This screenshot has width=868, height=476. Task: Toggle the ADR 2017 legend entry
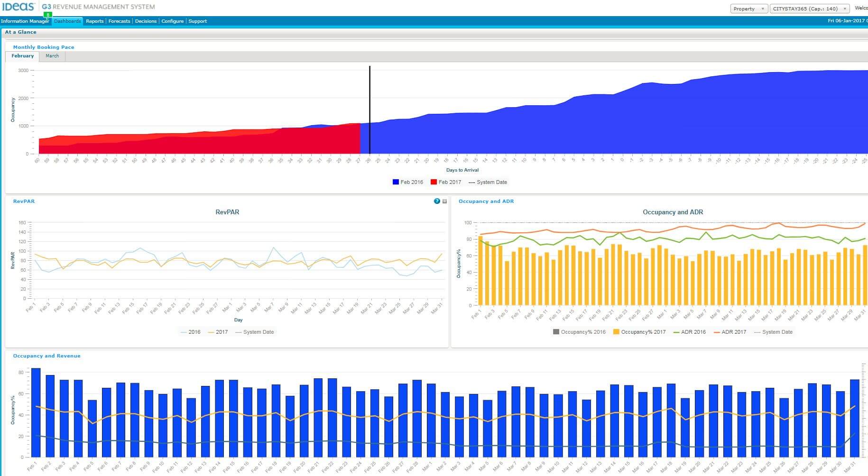coord(730,332)
